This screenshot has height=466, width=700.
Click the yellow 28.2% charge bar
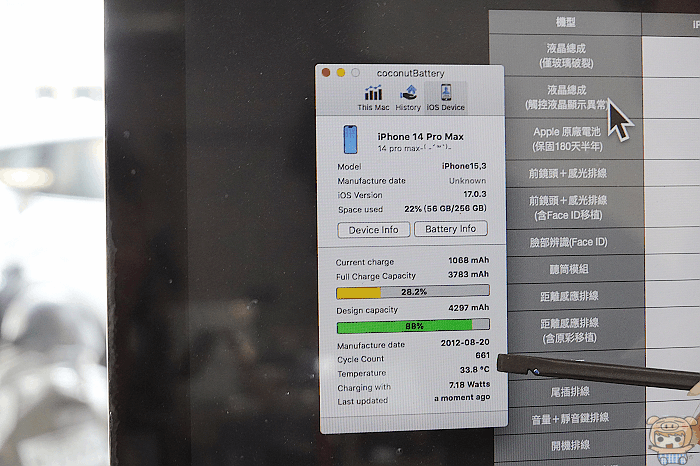click(x=413, y=292)
